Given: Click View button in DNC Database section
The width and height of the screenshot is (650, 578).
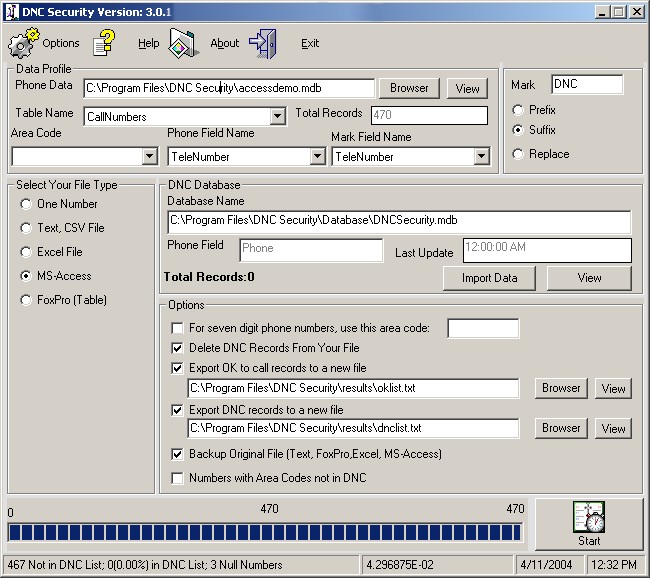Looking at the screenshot, I should (x=589, y=278).
